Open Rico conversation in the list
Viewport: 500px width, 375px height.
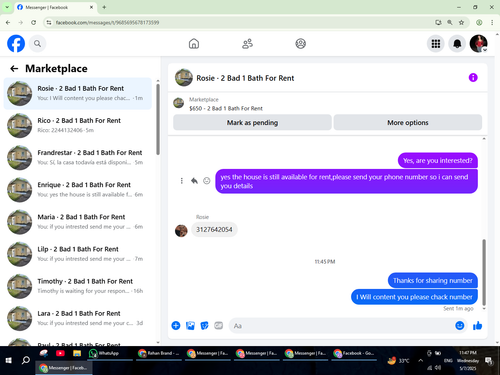pyautogui.click(x=78, y=125)
